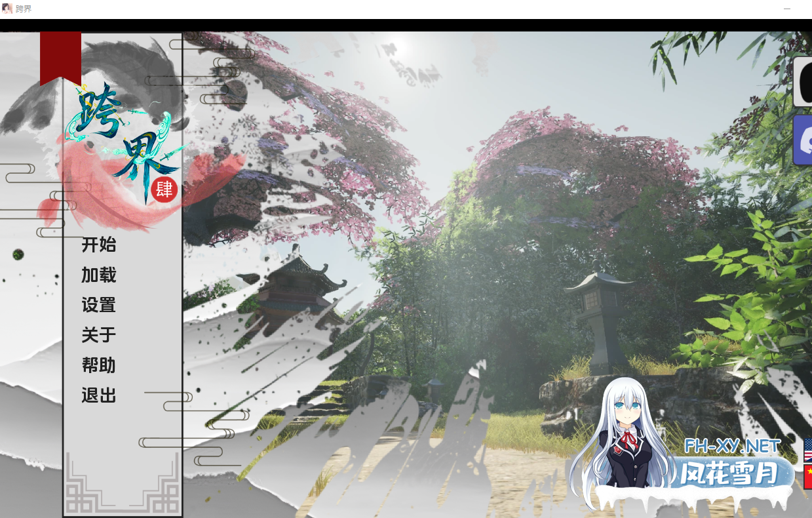Select 关于 to view about info
This screenshot has width=812, height=518.
pos(98,335)
